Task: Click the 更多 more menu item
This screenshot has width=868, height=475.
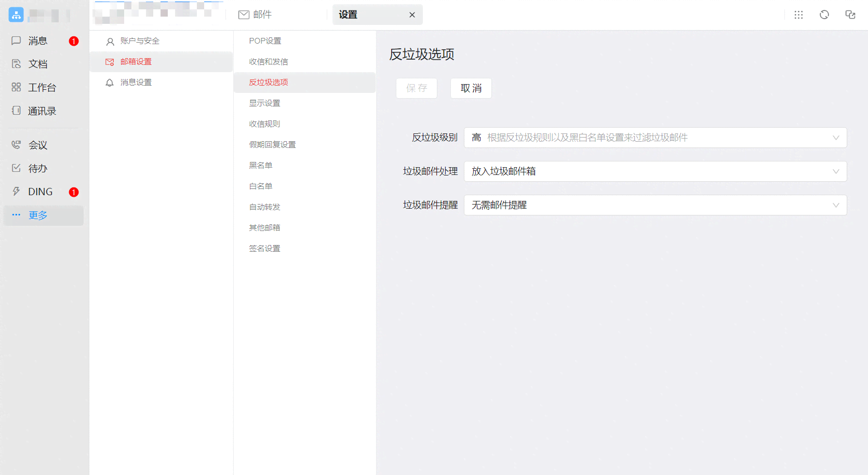Action: point(44,215)
